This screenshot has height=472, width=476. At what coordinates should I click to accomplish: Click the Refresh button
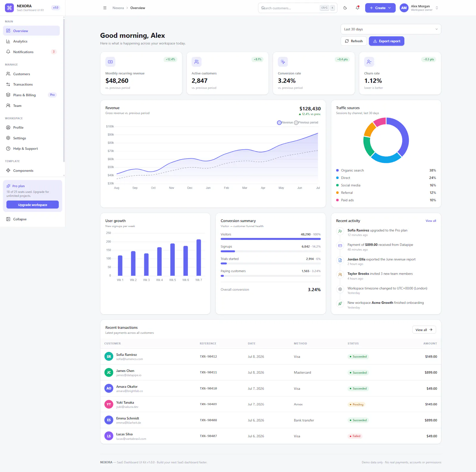pyautogui.click(x=354, y=41)
